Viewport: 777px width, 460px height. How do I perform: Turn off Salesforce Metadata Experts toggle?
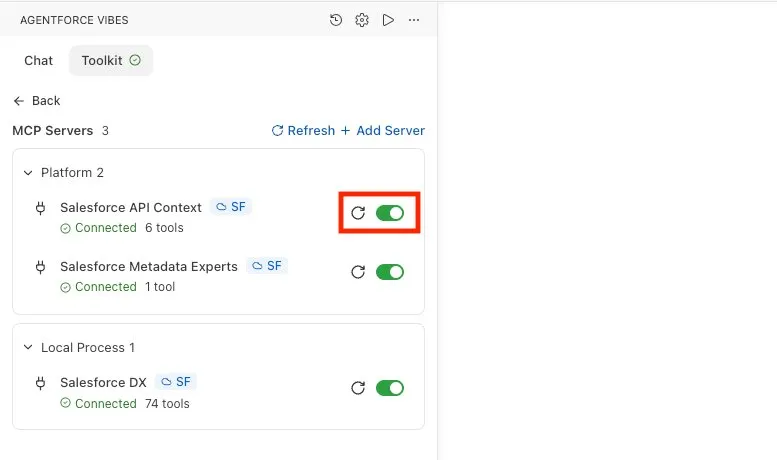[x=390, y=272]
